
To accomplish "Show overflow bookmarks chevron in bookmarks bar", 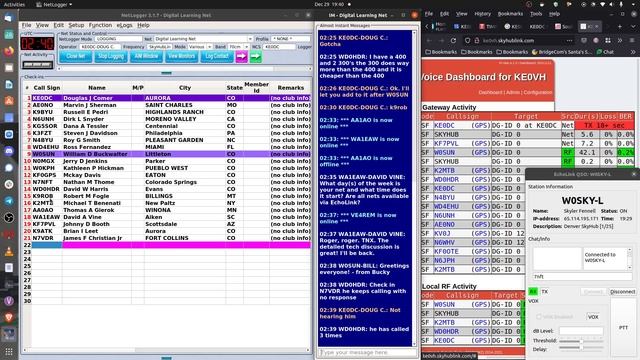I will pos(633,52).
